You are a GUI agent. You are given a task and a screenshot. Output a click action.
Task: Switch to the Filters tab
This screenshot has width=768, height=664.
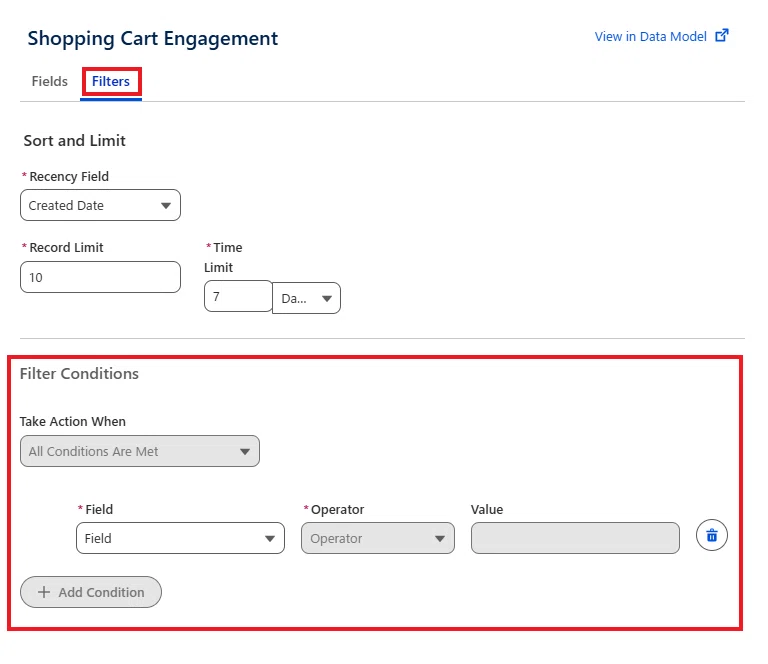click(111, 81)
